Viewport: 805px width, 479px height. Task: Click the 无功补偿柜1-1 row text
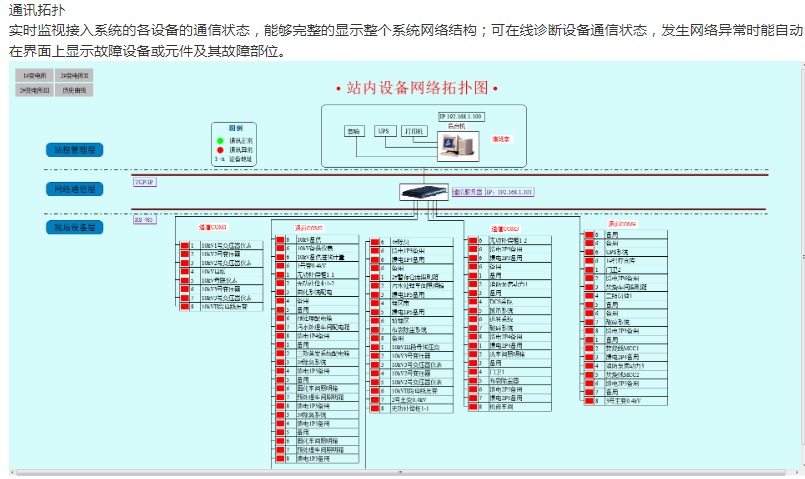(x=410, y=408)
